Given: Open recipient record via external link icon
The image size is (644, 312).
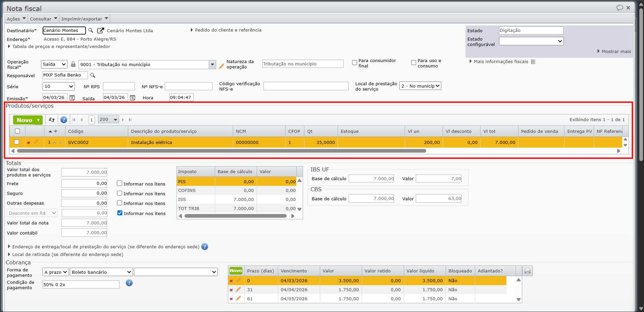Looking at the screenshot, I should pos(100,31).
